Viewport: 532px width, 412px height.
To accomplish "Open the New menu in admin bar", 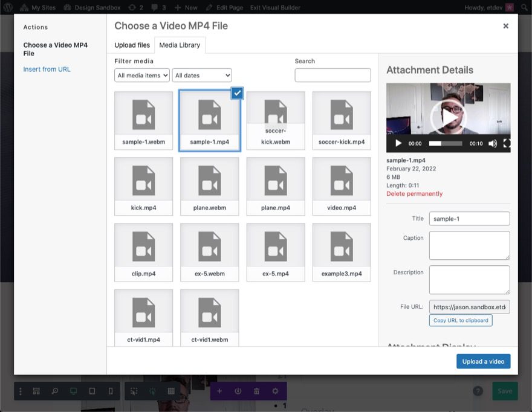I will point(185,7).
